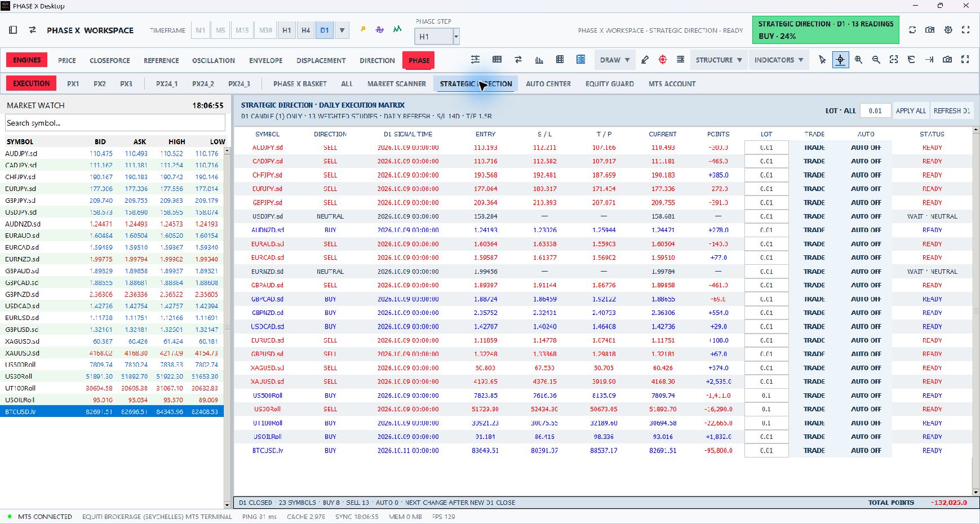980x524 pixels.
Task: Toggle AUTO OFF for the GBPNZD.sd row
Action: pos(866,313)
